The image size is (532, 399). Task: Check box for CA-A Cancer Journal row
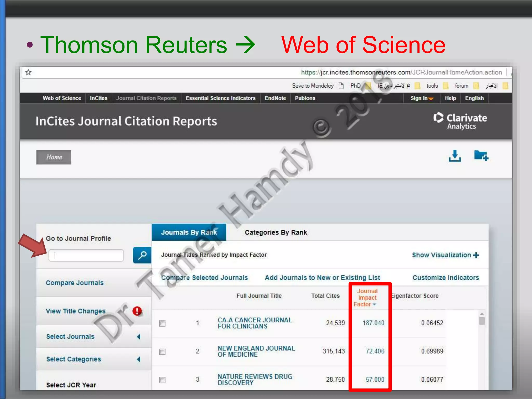(162, 323)
